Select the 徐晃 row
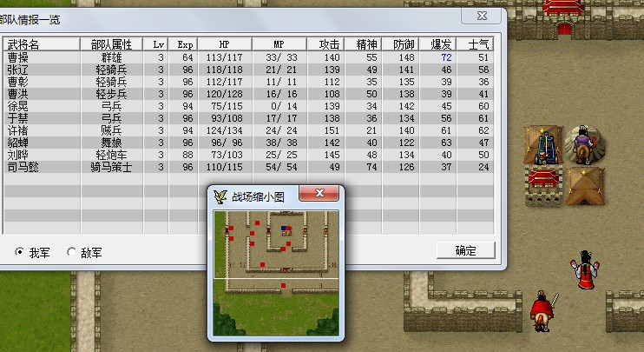644x352 pixels. [248, 106]
